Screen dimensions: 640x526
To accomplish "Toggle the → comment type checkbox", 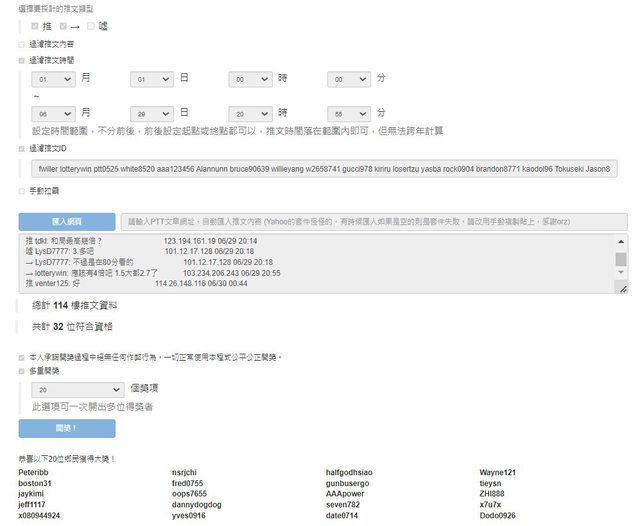I will (x=63, y=25).
